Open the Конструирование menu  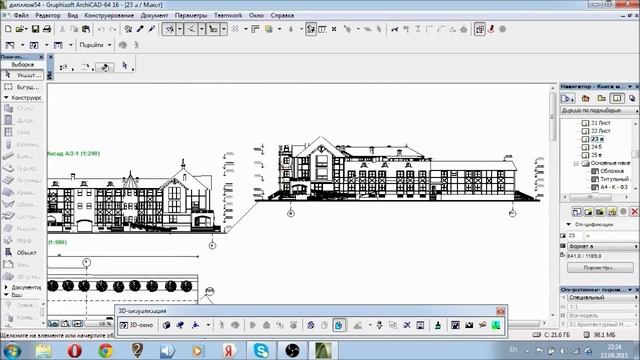pos(109,16)
